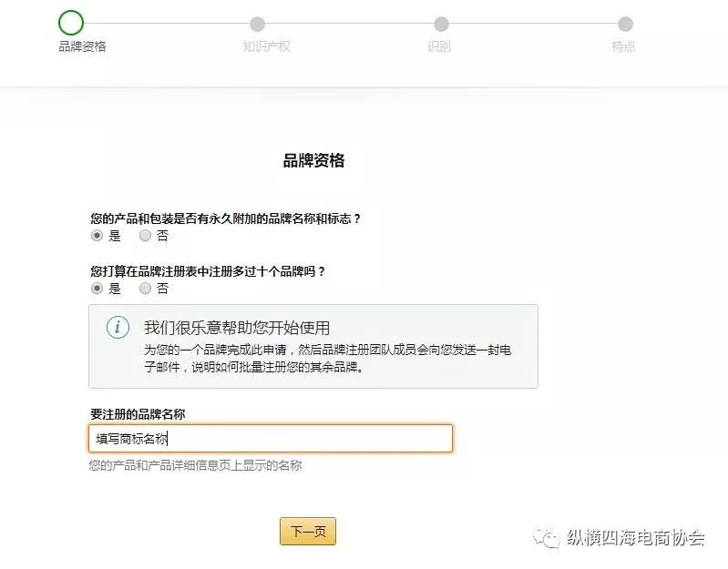Click the info icon in notice box
This screenshot has height=569, width=728.
[118, 328]
